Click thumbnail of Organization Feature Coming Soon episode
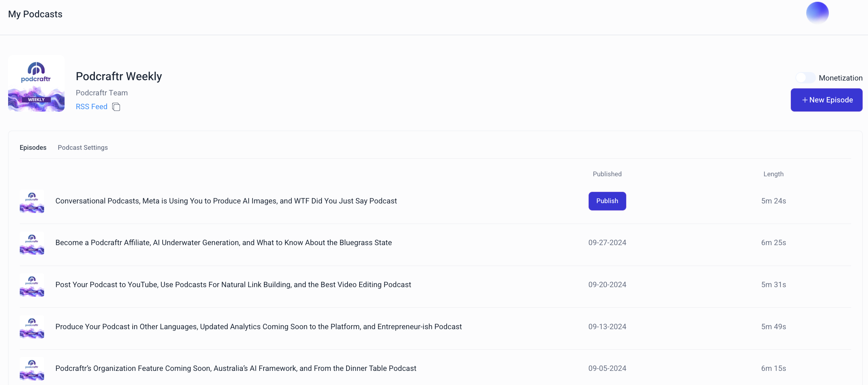The width and height of the screenshot is (868, 385). (32, 368)
